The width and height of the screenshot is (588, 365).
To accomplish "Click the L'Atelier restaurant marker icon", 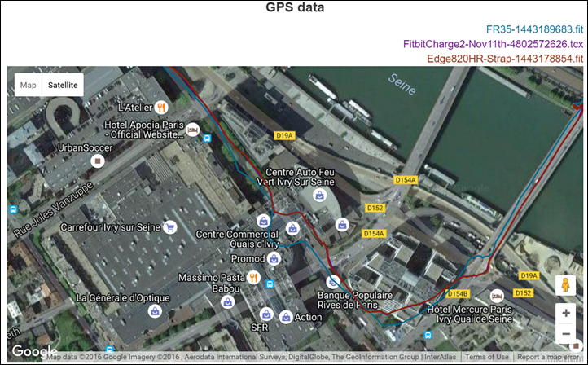I will 162,107.
